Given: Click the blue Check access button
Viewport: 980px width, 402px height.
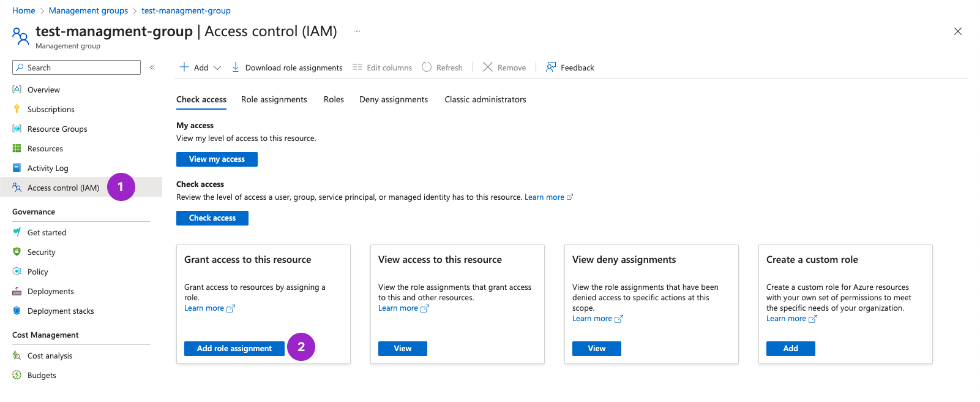Looking at the screenshot, I should coord(212,218).
